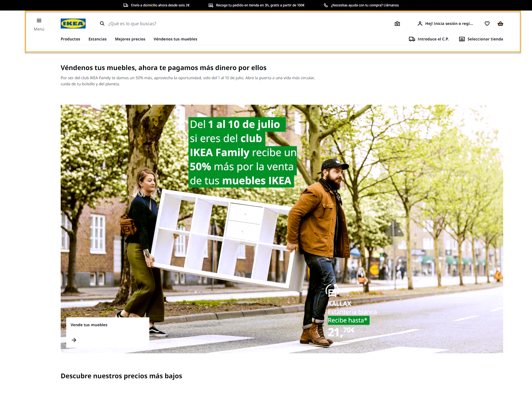Image resolution: width=532 pixels, height=396 pixels.
Task: Click 'Introduce el C.P.' link
Action: (x=433, y=39)
